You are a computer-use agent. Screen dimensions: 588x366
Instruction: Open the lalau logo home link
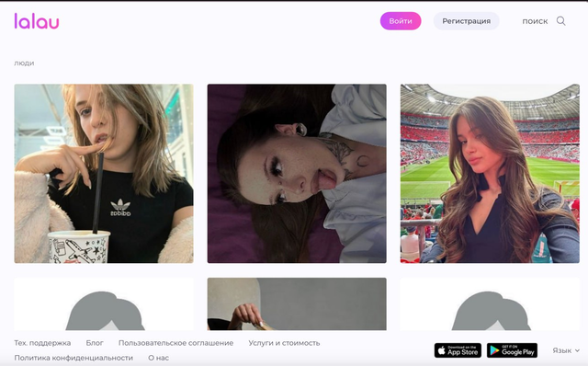click(37, 21)
